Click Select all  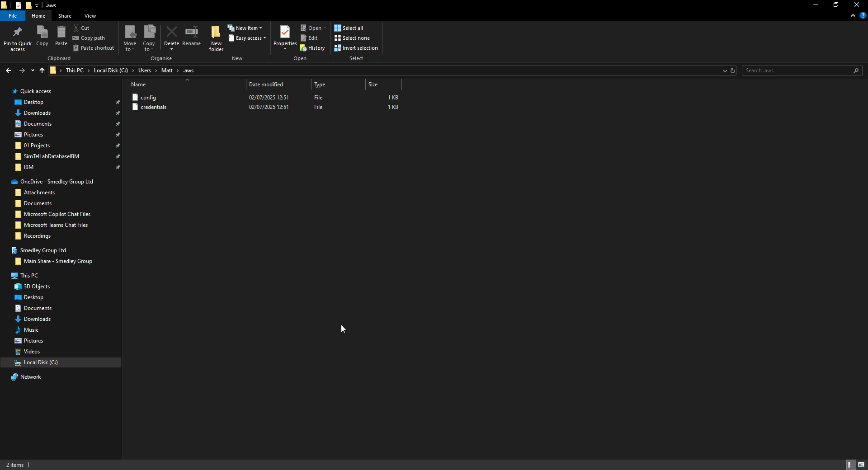coord(349,28)
